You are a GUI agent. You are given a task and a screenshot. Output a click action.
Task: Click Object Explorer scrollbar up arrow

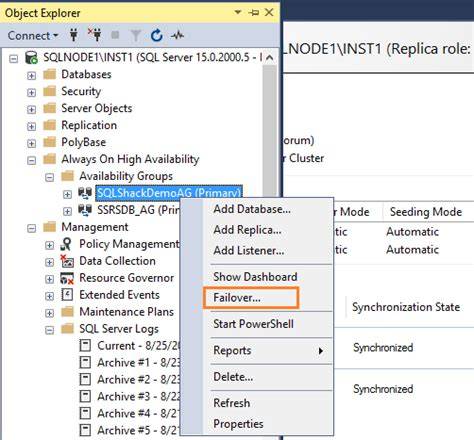[270, 58]
